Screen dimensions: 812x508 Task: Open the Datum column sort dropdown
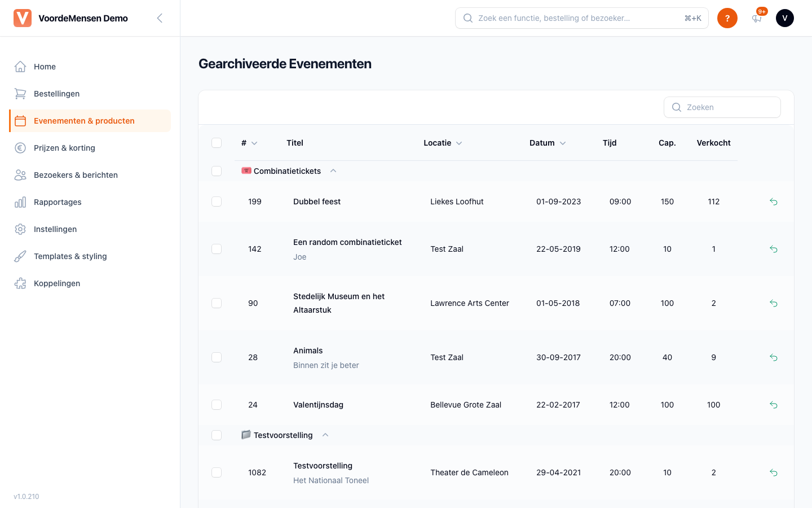(563, 143)
